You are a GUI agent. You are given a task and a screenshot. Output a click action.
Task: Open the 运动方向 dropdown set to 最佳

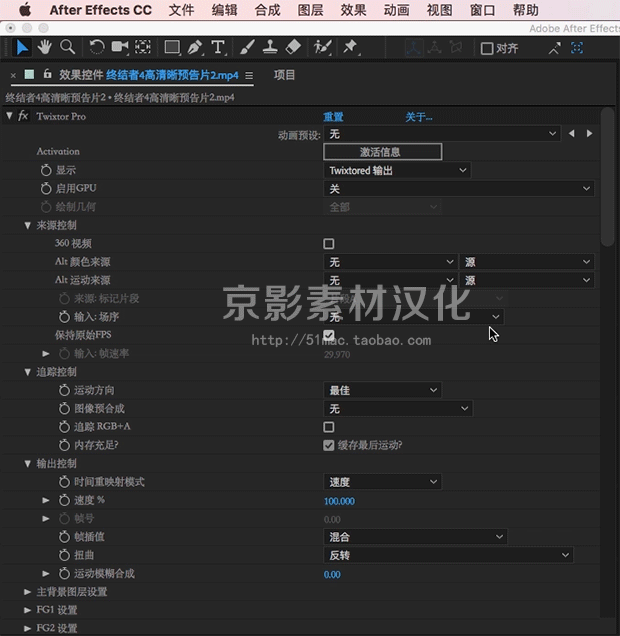tap(382, 390)
